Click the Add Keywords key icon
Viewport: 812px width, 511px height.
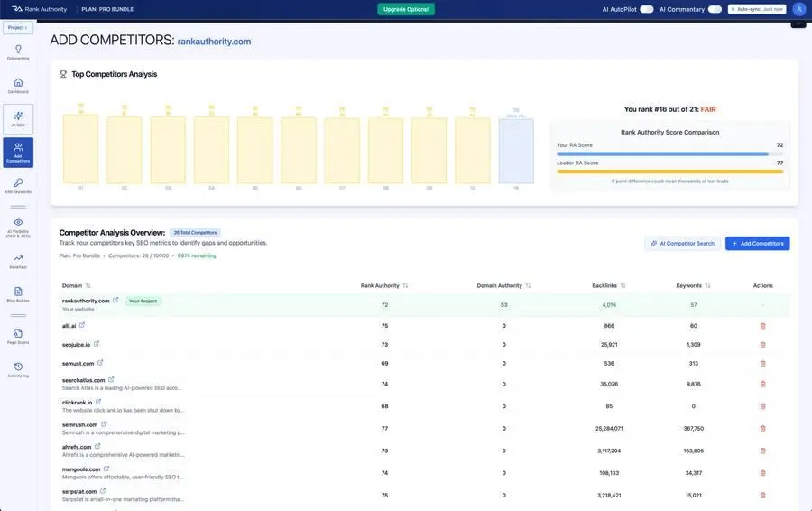[x=18, y=183]
